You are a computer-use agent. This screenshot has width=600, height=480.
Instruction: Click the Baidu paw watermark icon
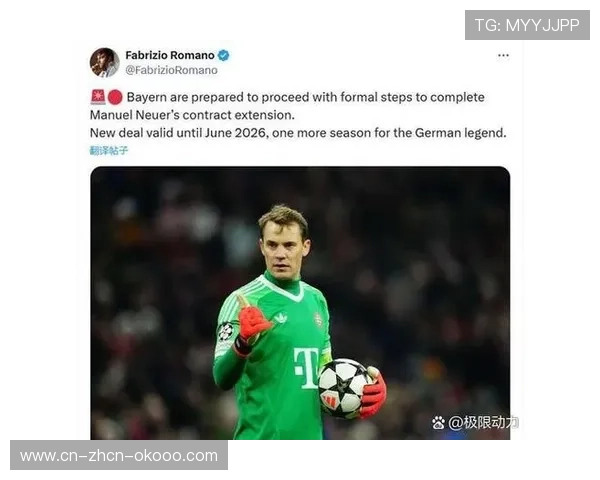(439, 423)
